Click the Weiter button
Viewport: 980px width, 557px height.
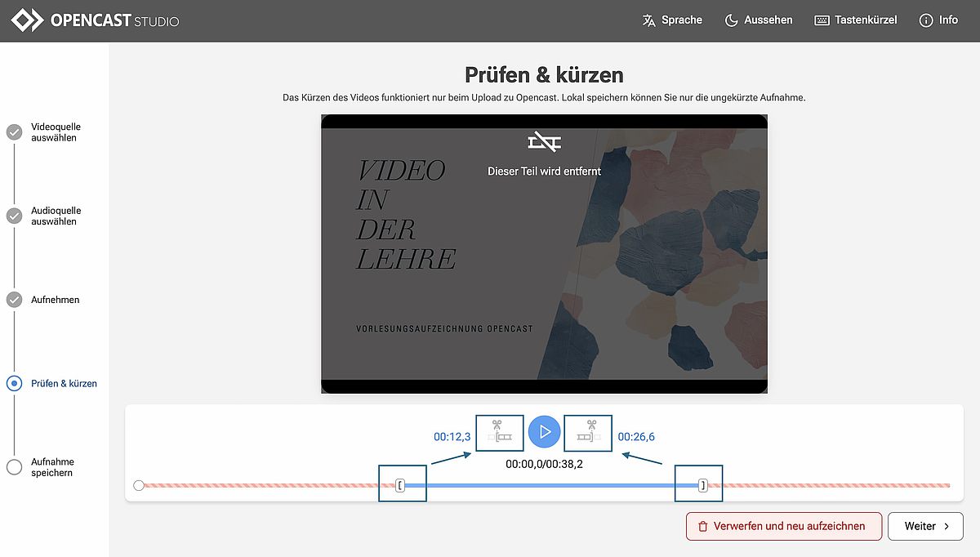click(x=926, y=526)
